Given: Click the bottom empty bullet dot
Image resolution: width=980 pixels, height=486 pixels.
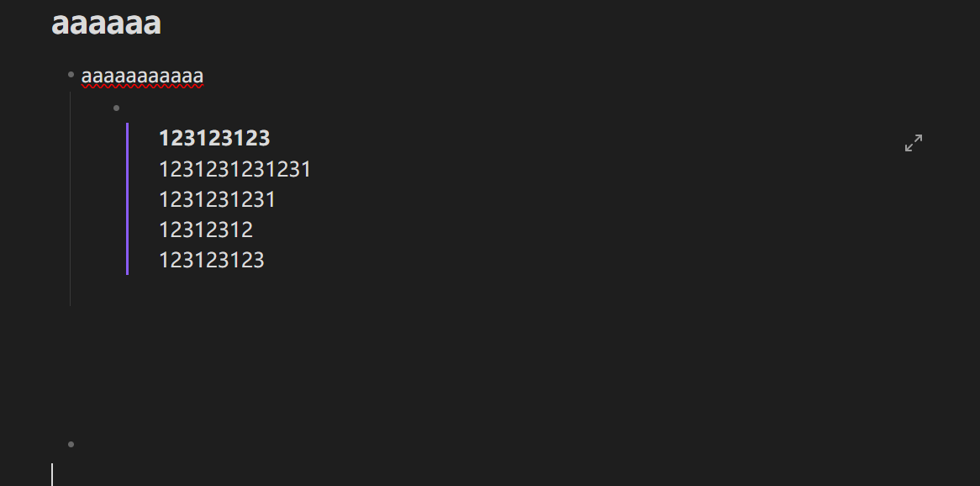Looking at the screenshot, I should [x=71, y=444].
